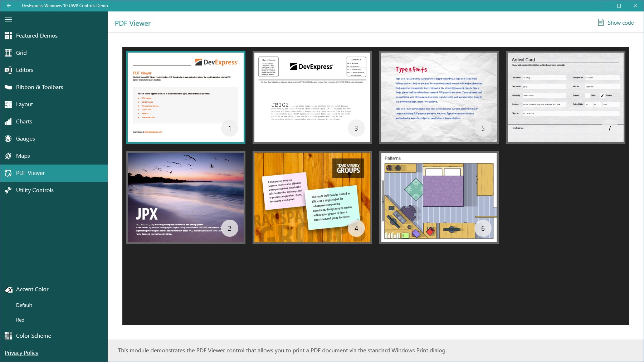Minimize the DevExpress demo window
This screenshot has height=362, width=644.
tap(602, 6)
